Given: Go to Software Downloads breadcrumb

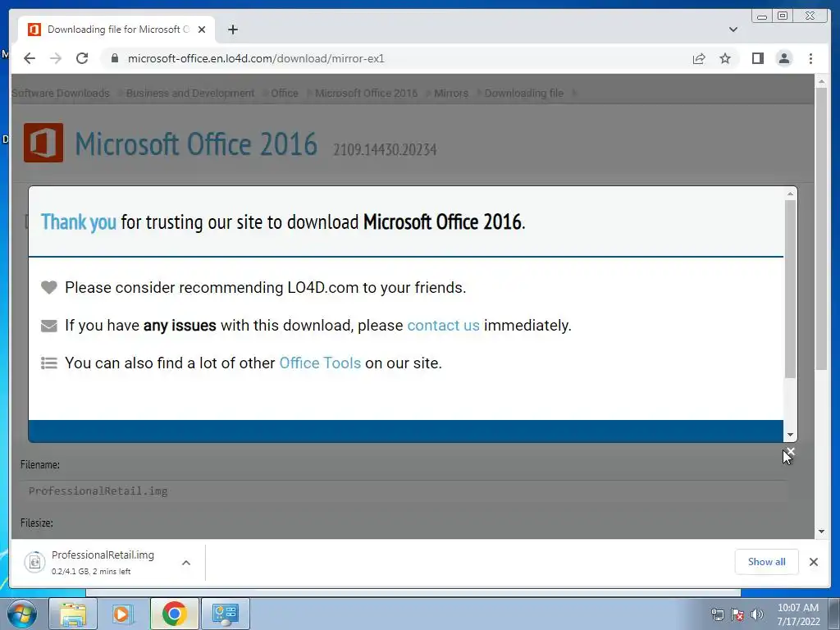Looking at the screenshot, I should pyautogui.click(x=61, y=94).
